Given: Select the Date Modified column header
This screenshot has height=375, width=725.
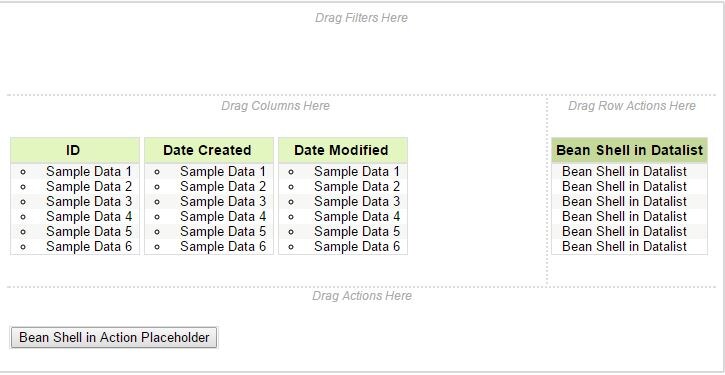Looking at the screenshot, I should (343, 150).
